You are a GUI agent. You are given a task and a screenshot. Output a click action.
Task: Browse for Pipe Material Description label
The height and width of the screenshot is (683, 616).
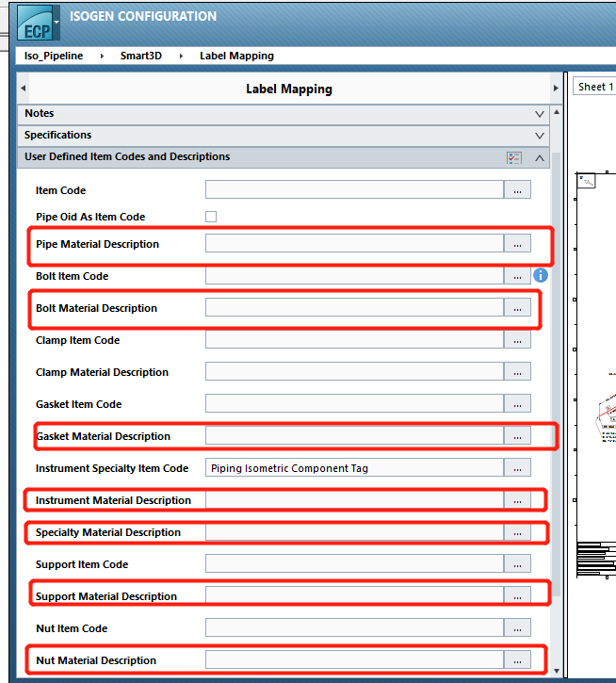tap(517, 243)
